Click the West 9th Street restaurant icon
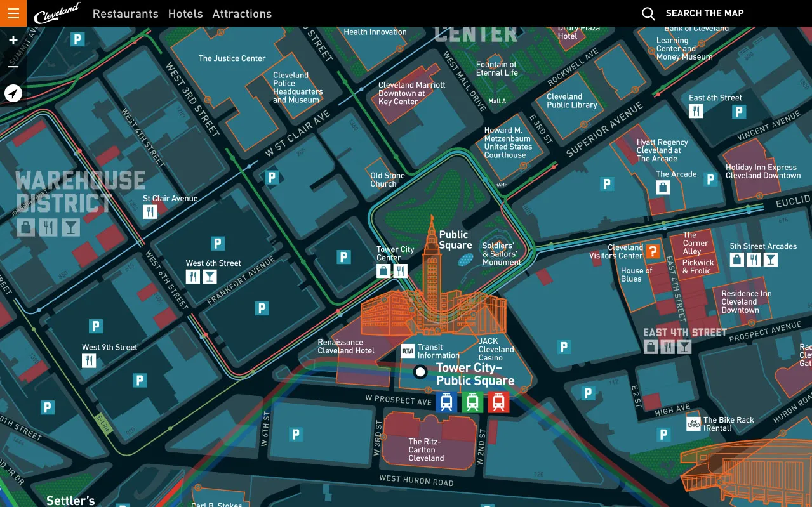This screenshot has height=507, width=812. click(x=89, y=361)
